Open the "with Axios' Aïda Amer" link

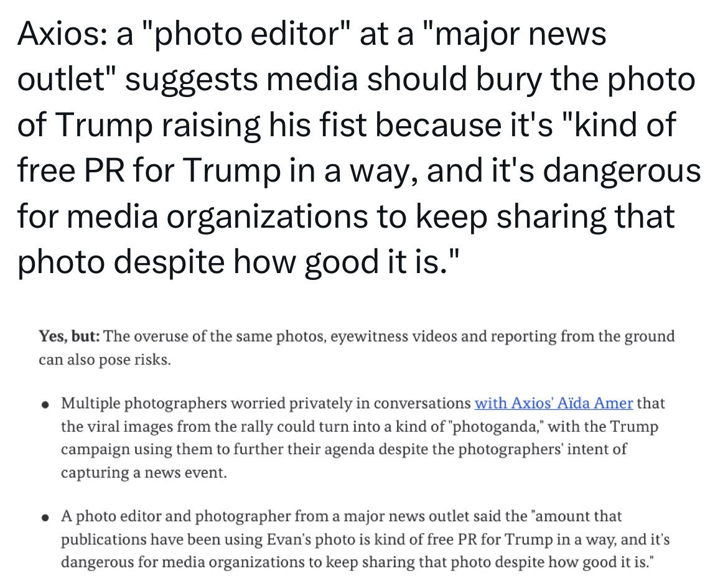pos(553,403)
